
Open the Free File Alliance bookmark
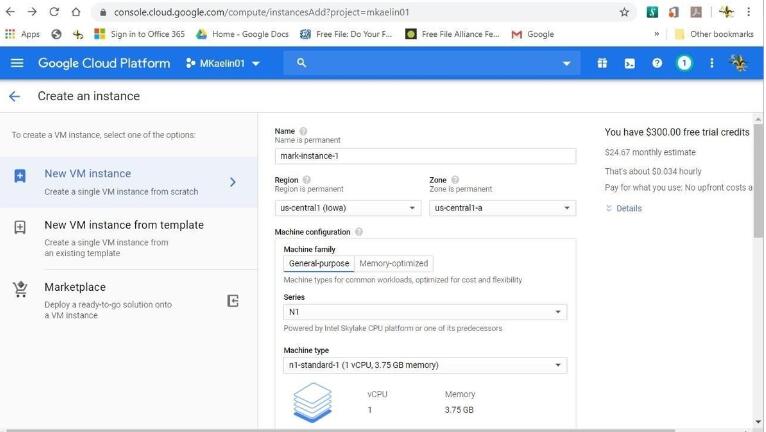[452, 34]
